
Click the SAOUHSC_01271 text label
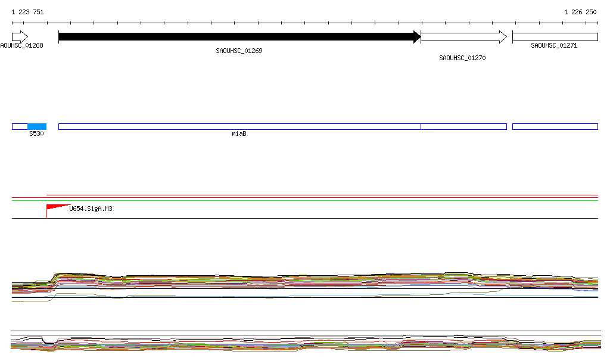(554, 45)
